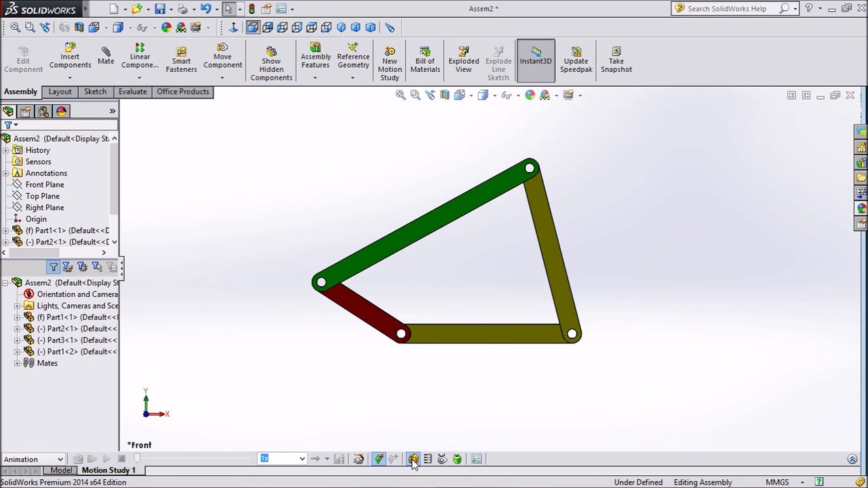
Task: Open Bill of Materials tool
Action: tap(425, 60)
